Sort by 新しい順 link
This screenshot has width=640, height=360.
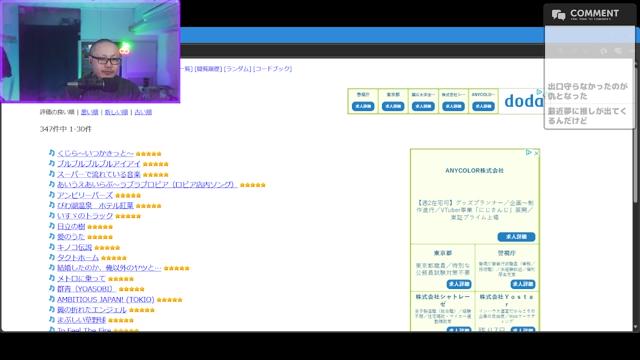pyautogui.click(x=116, y=112)
